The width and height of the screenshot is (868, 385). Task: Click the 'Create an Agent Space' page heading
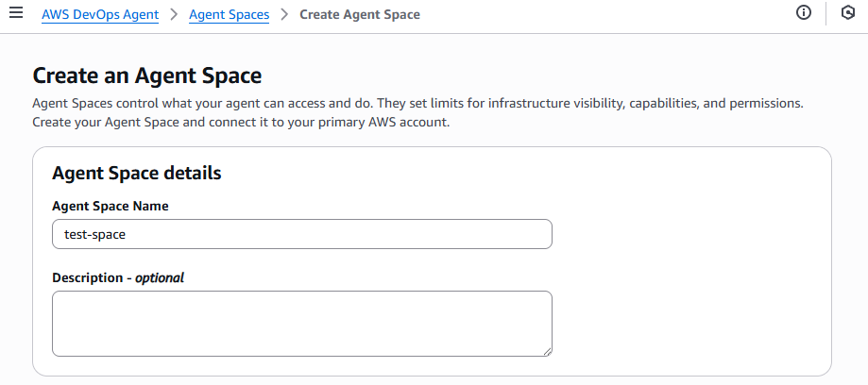147,75
